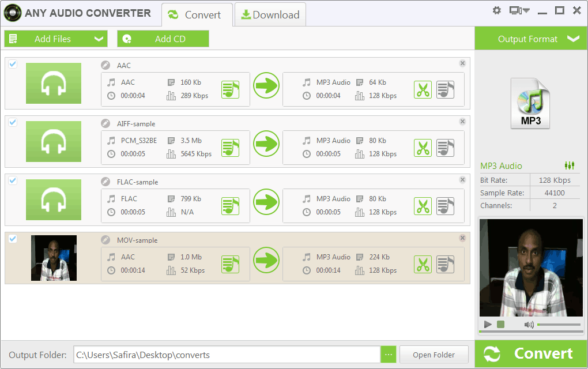Open the scissors trim tool for MOV-sample
This screenshot has width=588, height=369.
pyautogui.click(x=423, y=264)
